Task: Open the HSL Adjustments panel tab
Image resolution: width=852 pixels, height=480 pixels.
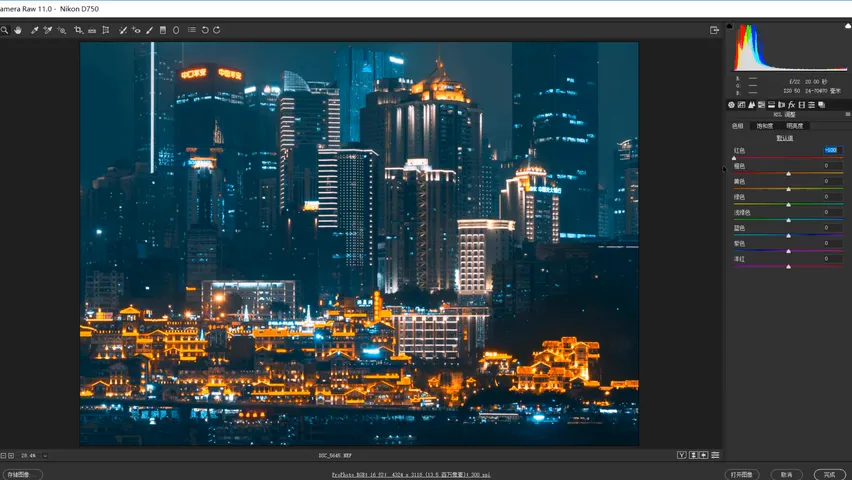Action: pyautogui.click(x=761, y=105)
